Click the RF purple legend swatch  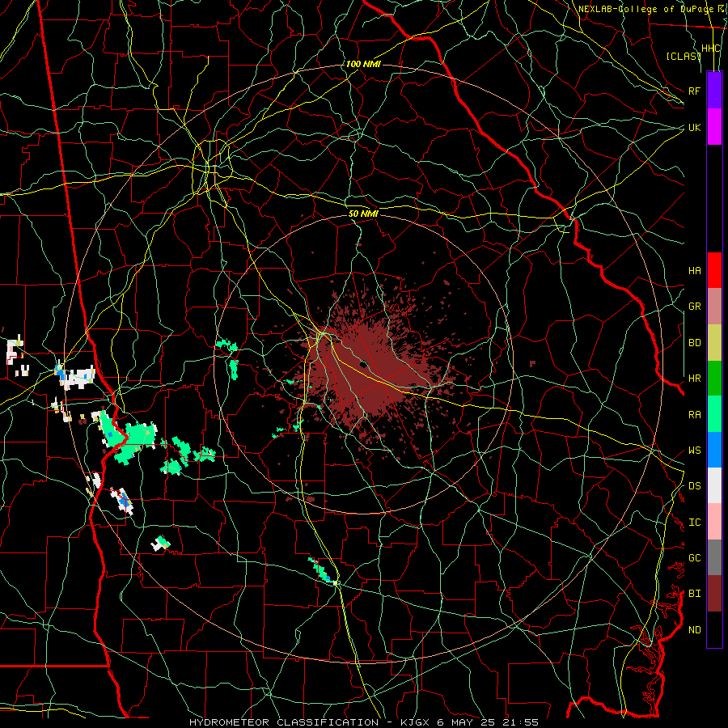pos(714,91)
